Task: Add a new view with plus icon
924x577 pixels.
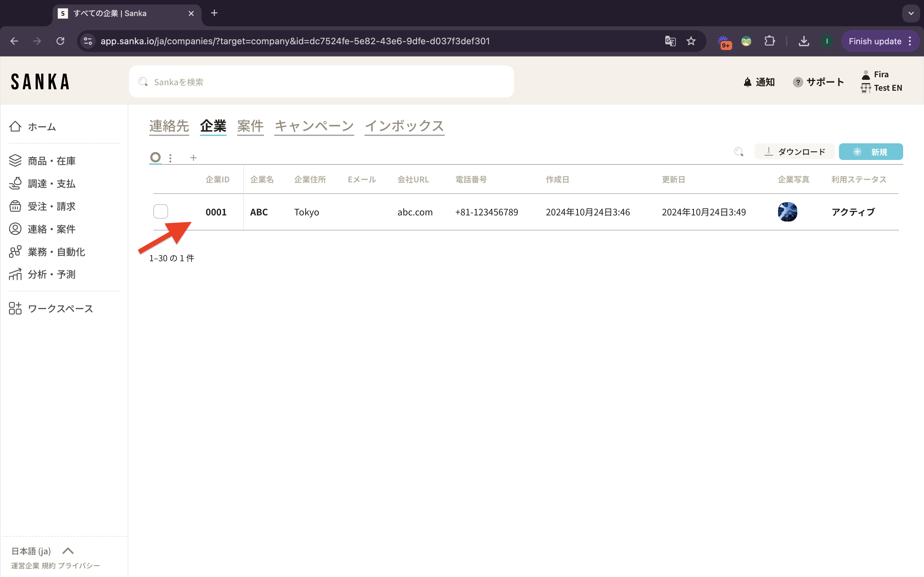Action: [193, 158]
